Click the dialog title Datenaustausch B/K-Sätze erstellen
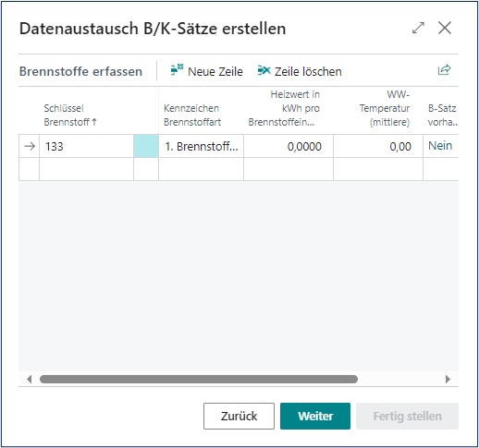 [x=153, y=29]
